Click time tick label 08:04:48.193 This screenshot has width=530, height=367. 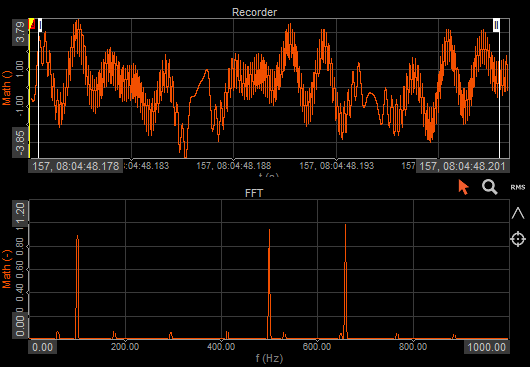click(x=337, y=166)
